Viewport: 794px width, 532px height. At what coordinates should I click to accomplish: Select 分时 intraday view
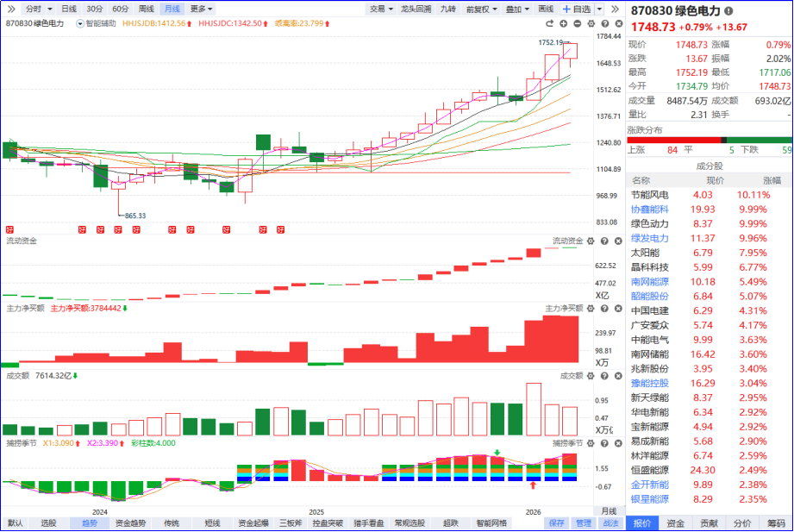34,9
